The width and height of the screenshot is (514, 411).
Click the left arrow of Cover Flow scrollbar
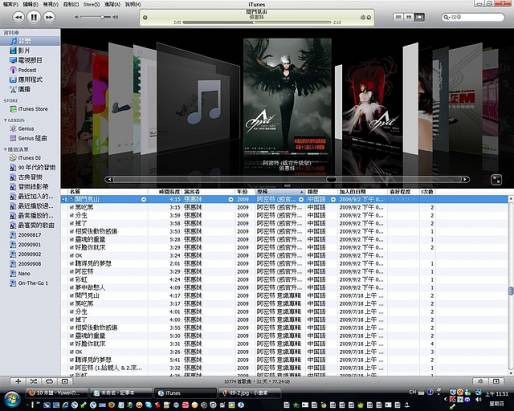coord(109,179)
